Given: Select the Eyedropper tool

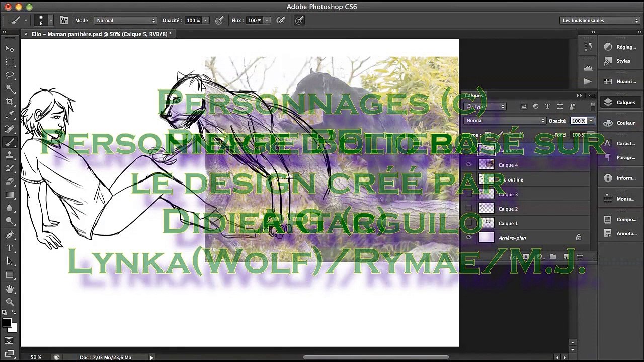Looking at the screenshot, I should pyautogui.click(x=10, y=115).
